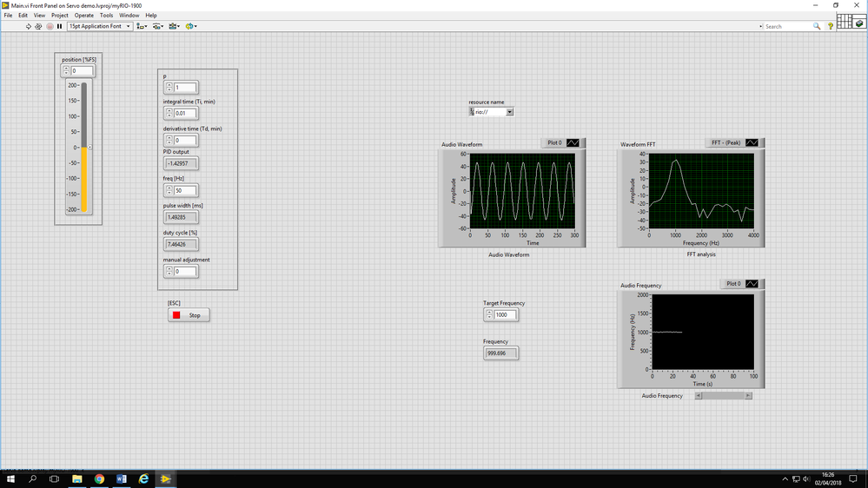This screenshot has height=488, width=868.
Task: Open the View menu
Action: (x=39, y=16)
